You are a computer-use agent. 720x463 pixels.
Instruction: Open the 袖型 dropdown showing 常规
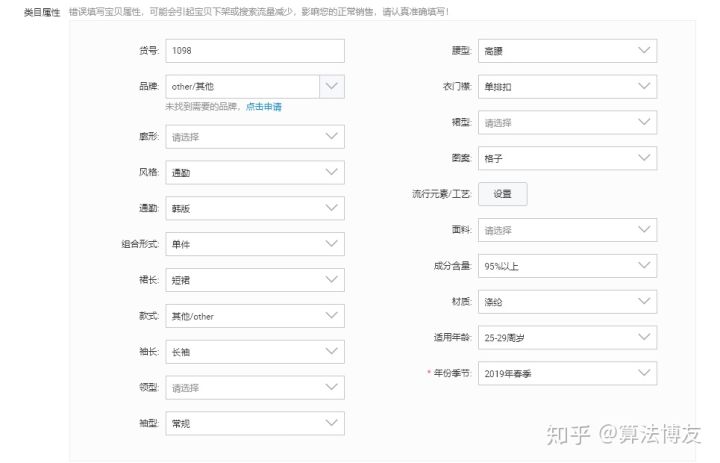[254, 424]
